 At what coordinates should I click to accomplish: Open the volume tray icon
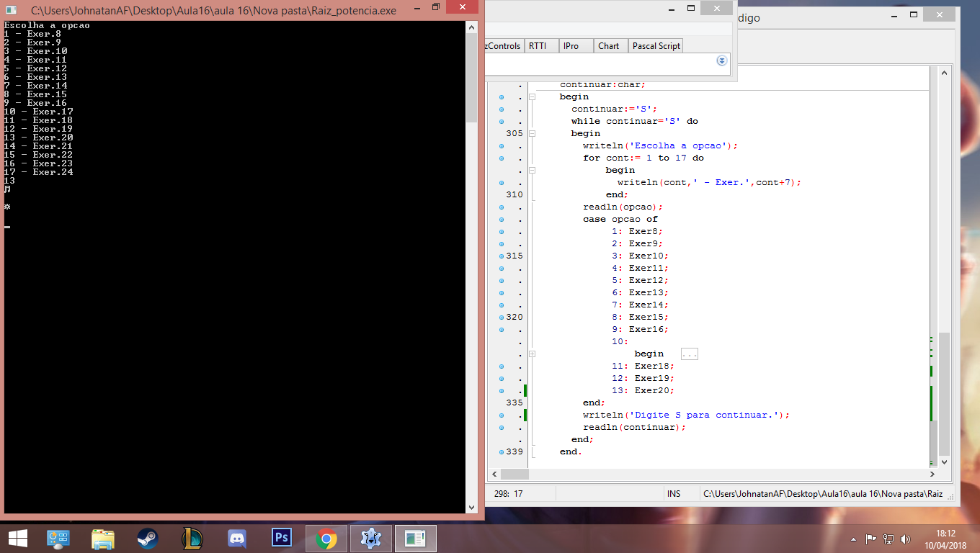click(906, 539)
